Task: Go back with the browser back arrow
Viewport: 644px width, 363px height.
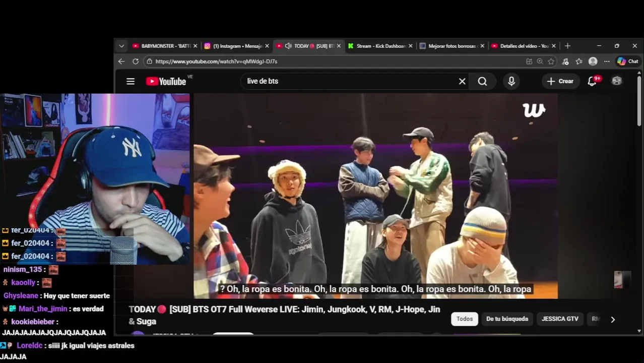Action: (x=121, y=61)
